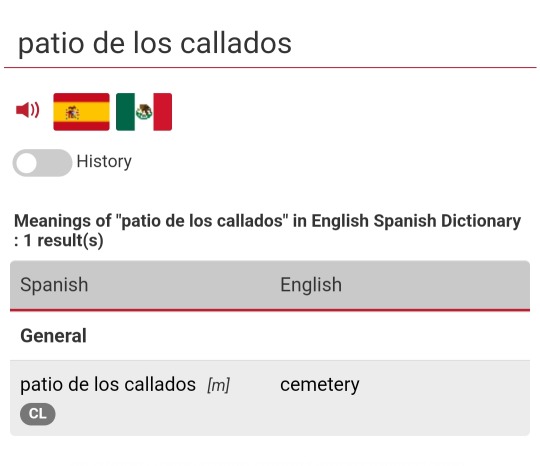
Task: Click the '1 result(s)' count text
Action: point(63,240)
